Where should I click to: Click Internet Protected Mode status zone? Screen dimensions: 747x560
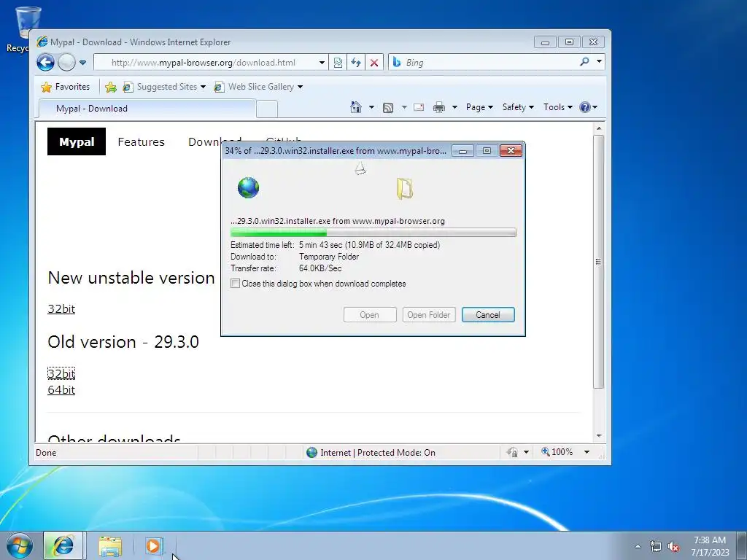click(x=371, y=452)
